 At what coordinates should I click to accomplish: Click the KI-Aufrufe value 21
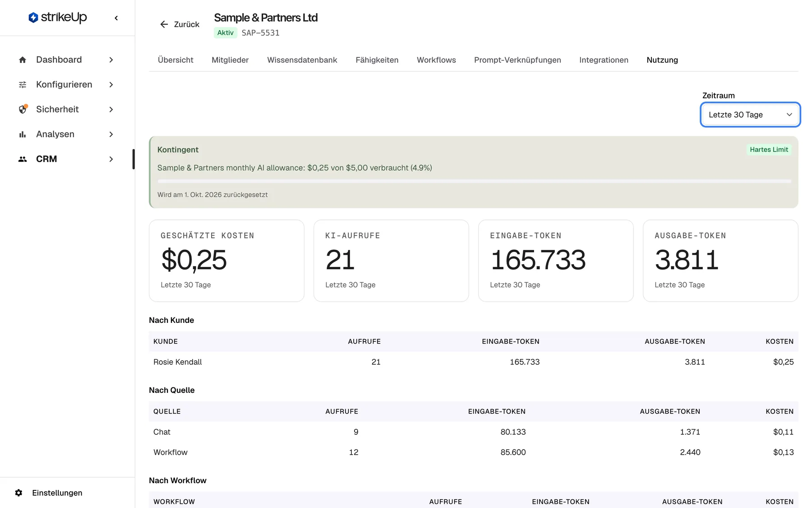[x=340, y=260]
